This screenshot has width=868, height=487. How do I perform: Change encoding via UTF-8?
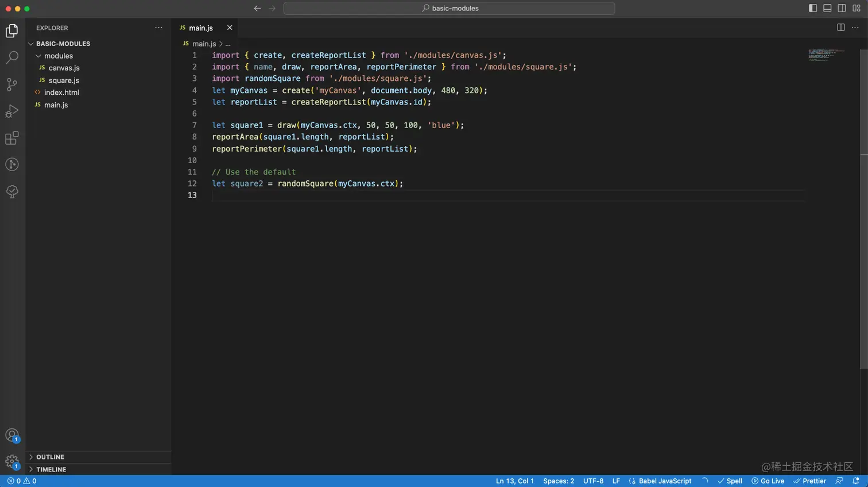tap(593, 481)
